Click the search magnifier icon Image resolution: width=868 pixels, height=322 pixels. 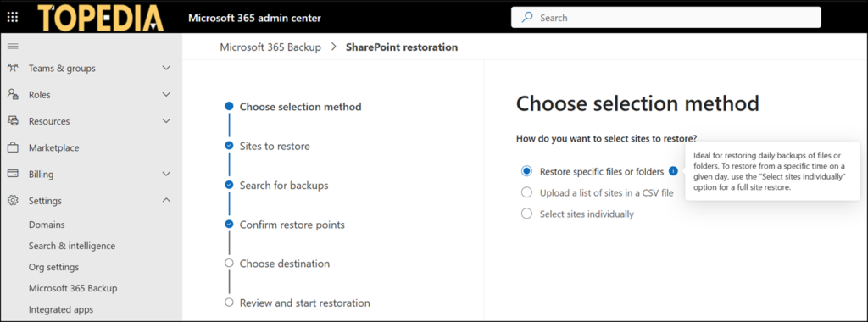click(527, 18)
